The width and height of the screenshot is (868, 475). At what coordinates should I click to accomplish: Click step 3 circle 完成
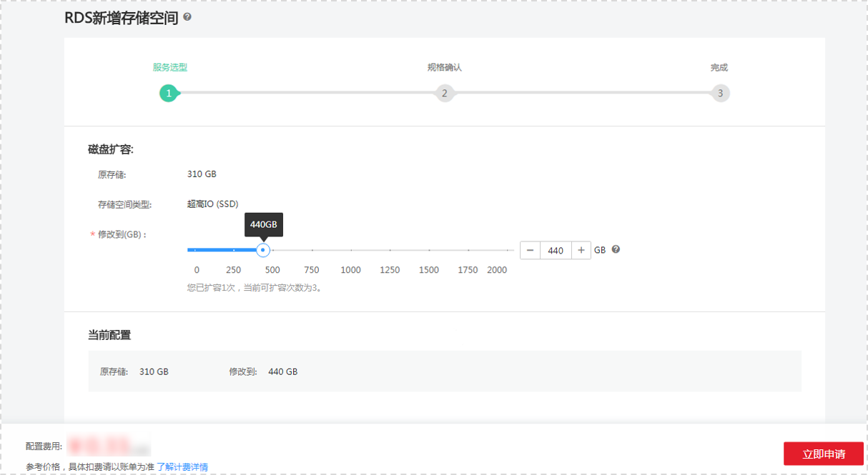720,93
